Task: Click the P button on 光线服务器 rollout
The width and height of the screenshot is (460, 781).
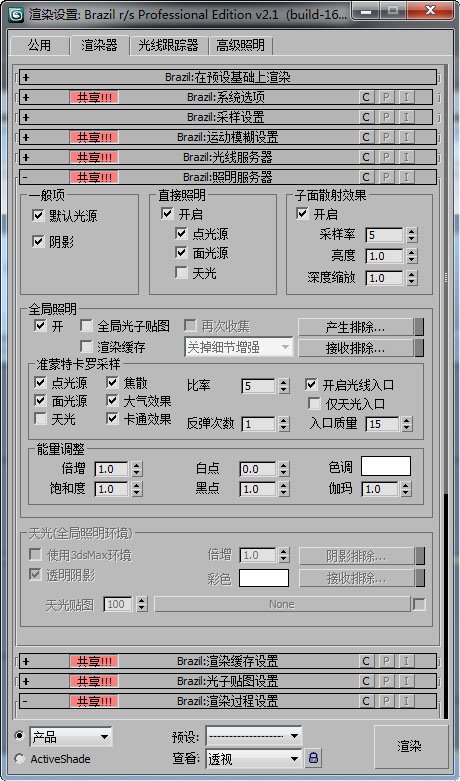Action: tap(386, 157)
